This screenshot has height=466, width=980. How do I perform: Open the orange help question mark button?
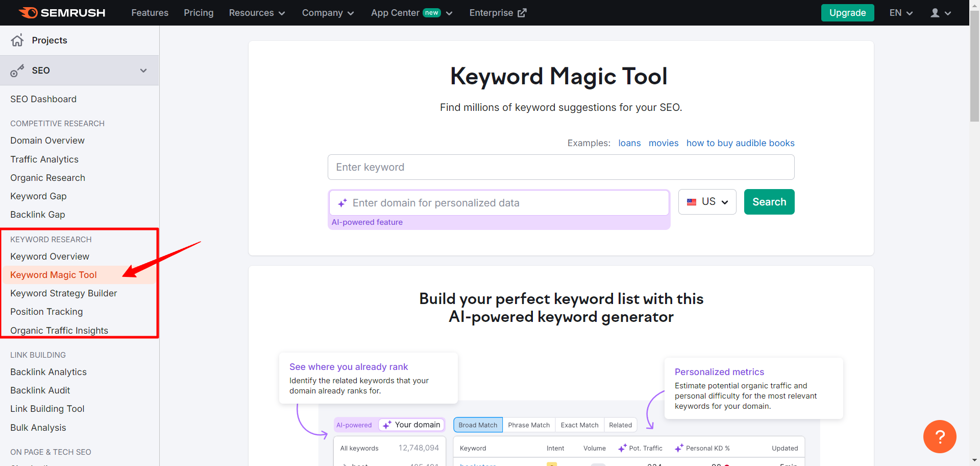pyautogui.click(x=940, y=436)
